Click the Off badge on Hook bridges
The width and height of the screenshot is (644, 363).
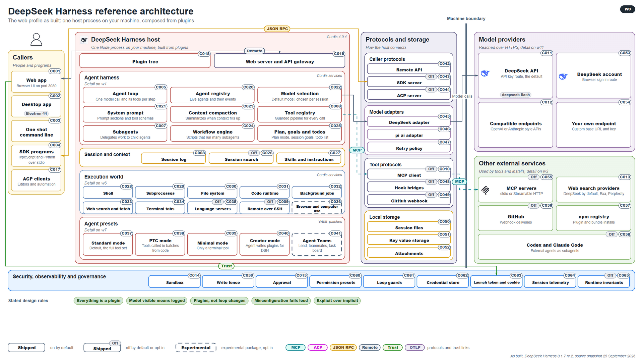click(431, 182)
